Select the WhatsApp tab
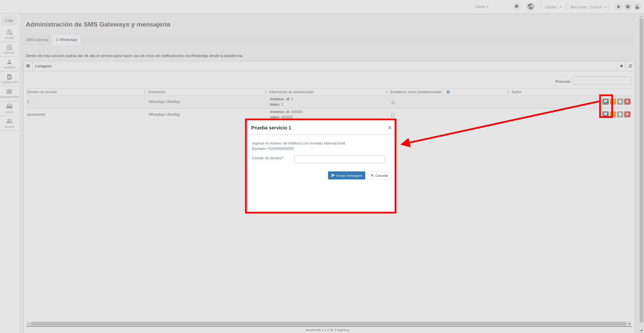 [66, 40]
